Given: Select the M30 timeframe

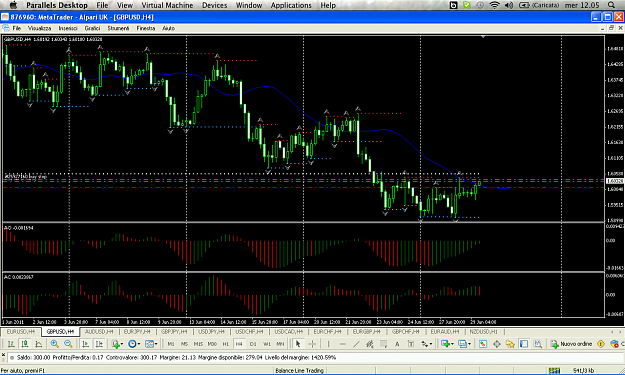Looking at the screenshot, I should coord(212,344).
